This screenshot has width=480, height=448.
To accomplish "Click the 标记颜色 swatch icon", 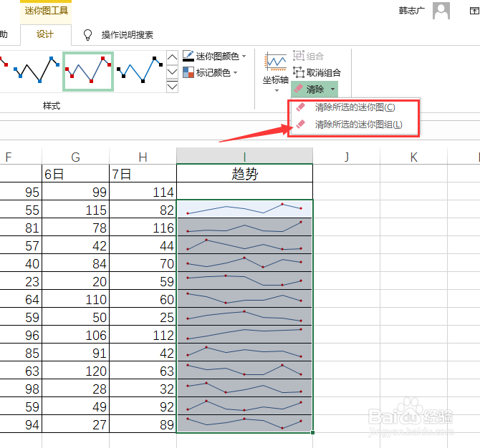I will [x=188, y=72].
